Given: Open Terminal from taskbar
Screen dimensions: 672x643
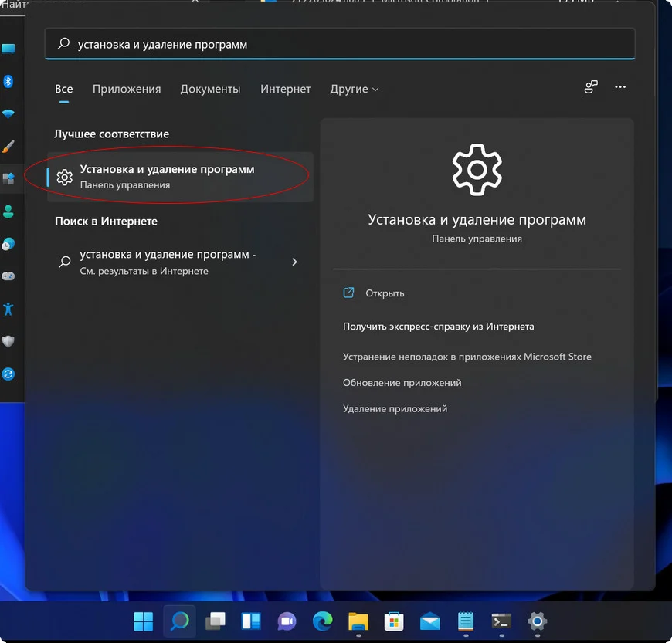Looking at the screenshot, I should 501,621.
